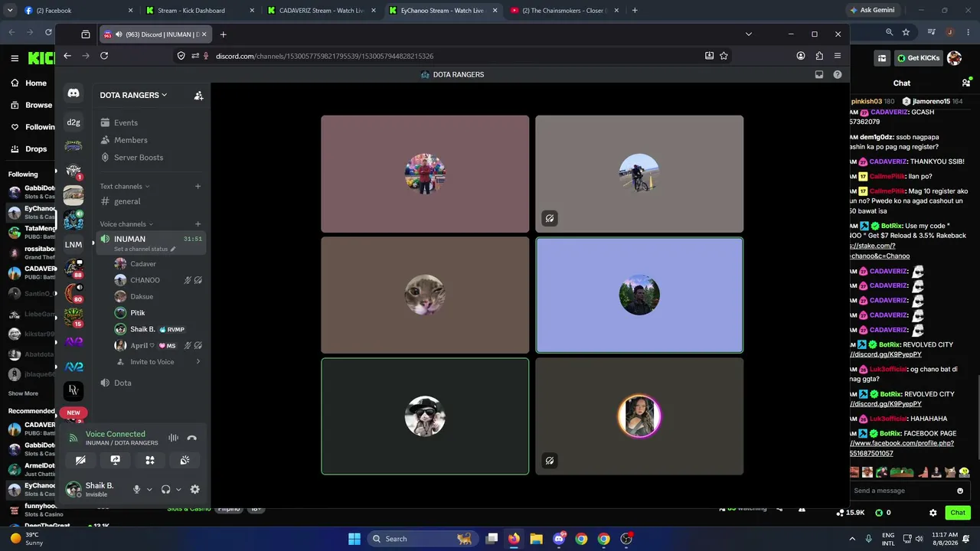Start an activity in Discord voice
The width and height of the screenshot is (980, 551).
pos(150,460)
